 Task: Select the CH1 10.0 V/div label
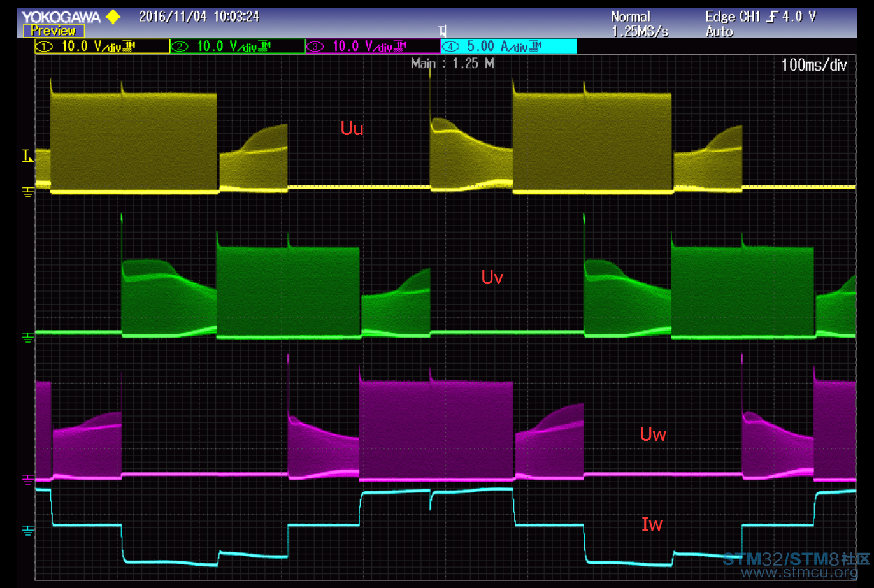(x=103, y=46)
